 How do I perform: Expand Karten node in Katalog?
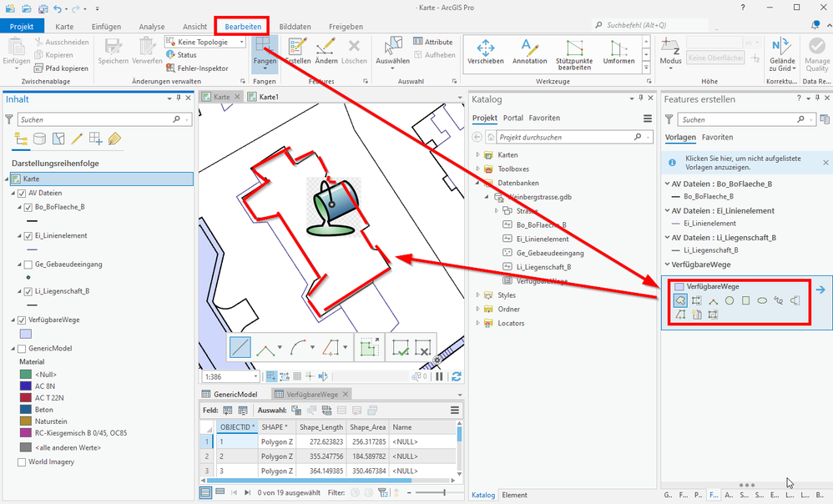click(x=477, y=155)
